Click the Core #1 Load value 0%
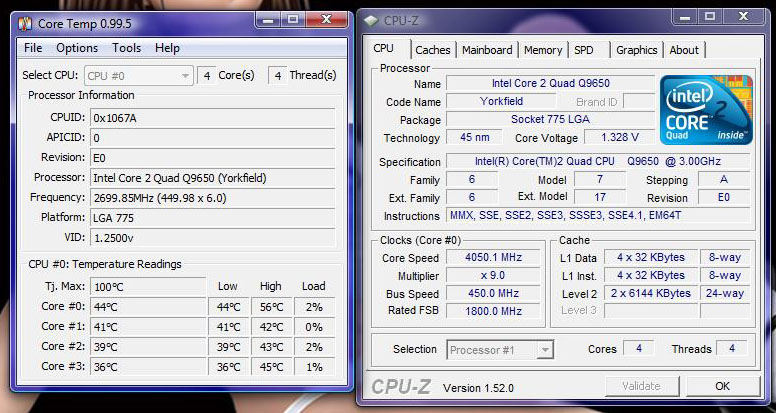 (314, 327)
